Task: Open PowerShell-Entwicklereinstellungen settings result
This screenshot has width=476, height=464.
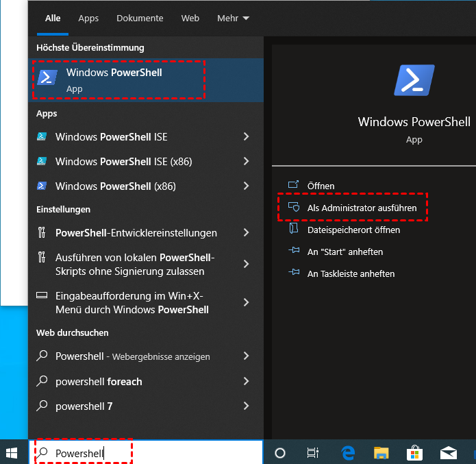Action: 136,233
